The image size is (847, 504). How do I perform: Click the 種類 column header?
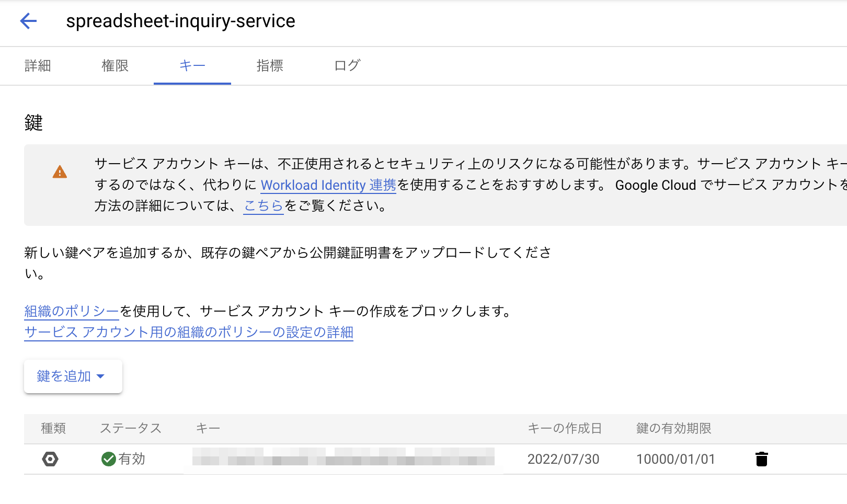coord(53,429)
